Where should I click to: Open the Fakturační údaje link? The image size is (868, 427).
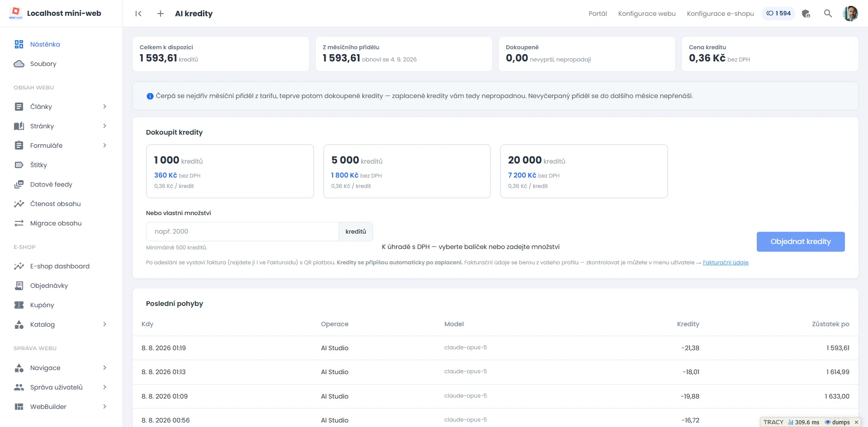click(726, 263)
